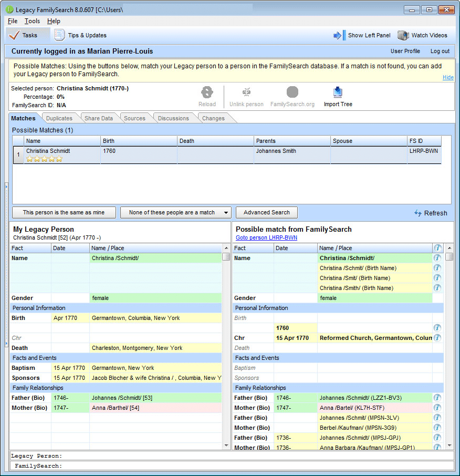Open info icon for Christina /Schmit/ birth name
460x476 pixels.
(437, 268)
